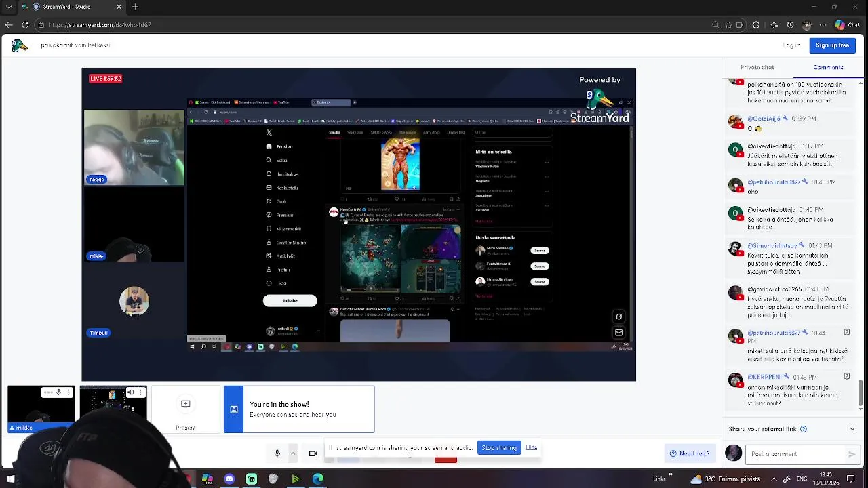Open tab actions menu at left of tab strip
868x488 pixels.
9,7
